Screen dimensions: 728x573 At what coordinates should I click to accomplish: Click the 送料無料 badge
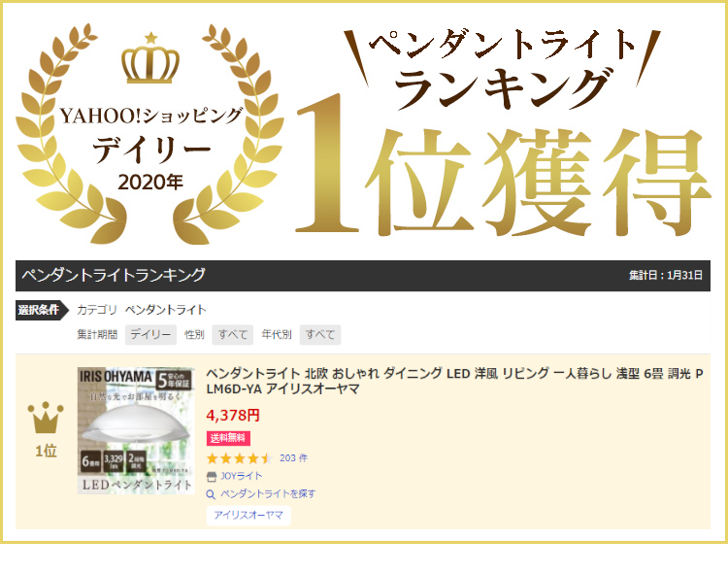(x=228, y=438)
